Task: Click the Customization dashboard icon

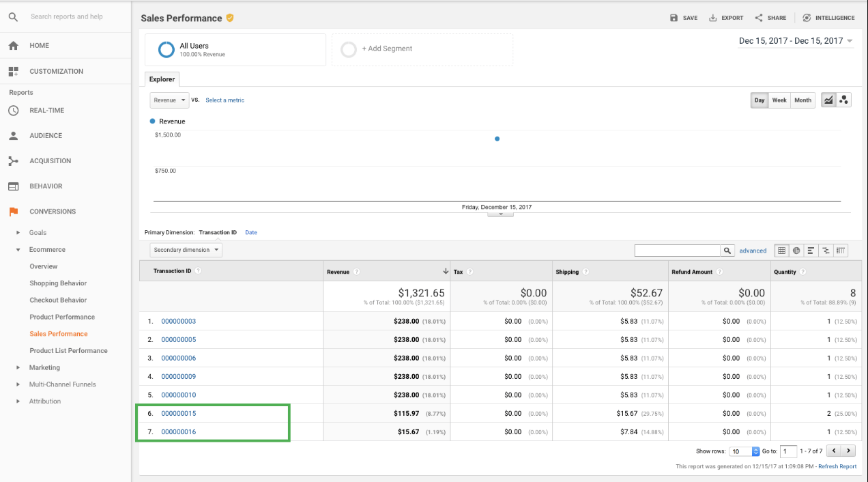Action: (13, 72)
